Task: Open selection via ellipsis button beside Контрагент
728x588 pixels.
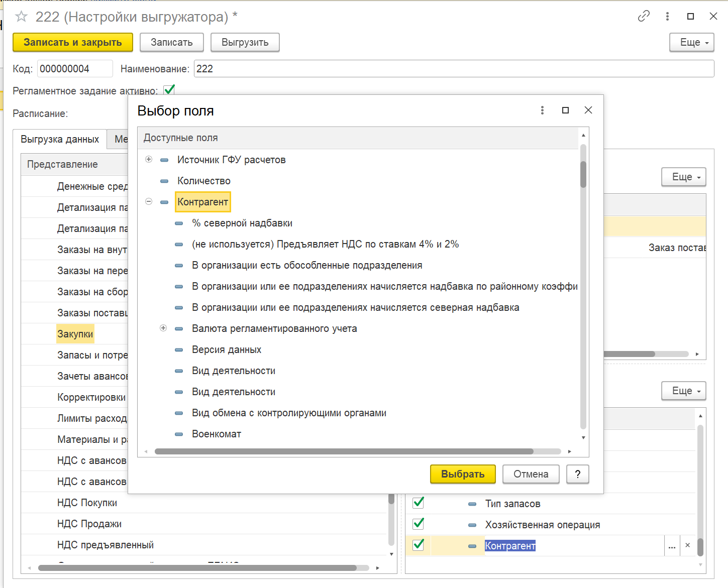Action: point(672,546)
